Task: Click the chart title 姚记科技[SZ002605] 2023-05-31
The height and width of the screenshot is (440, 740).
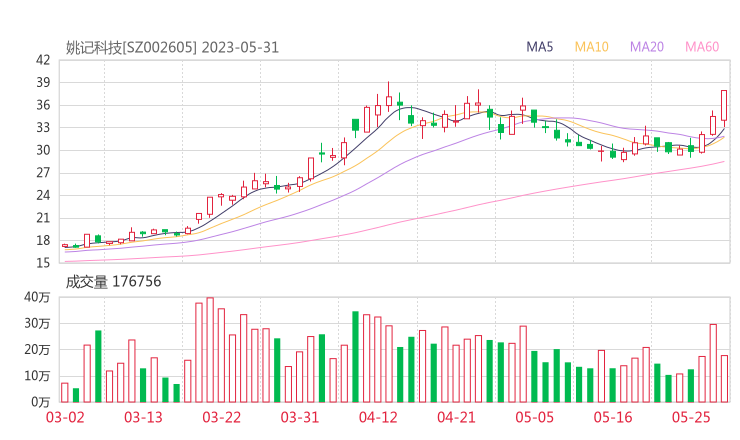Action: click(x=172, y=47)
